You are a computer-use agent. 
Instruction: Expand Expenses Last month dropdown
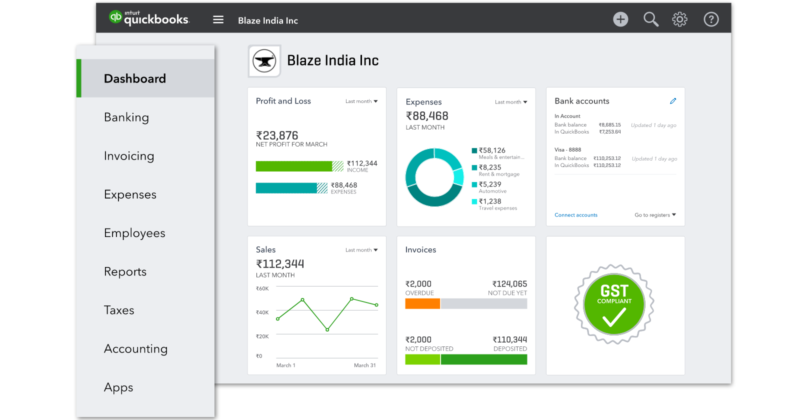(511, 102)
